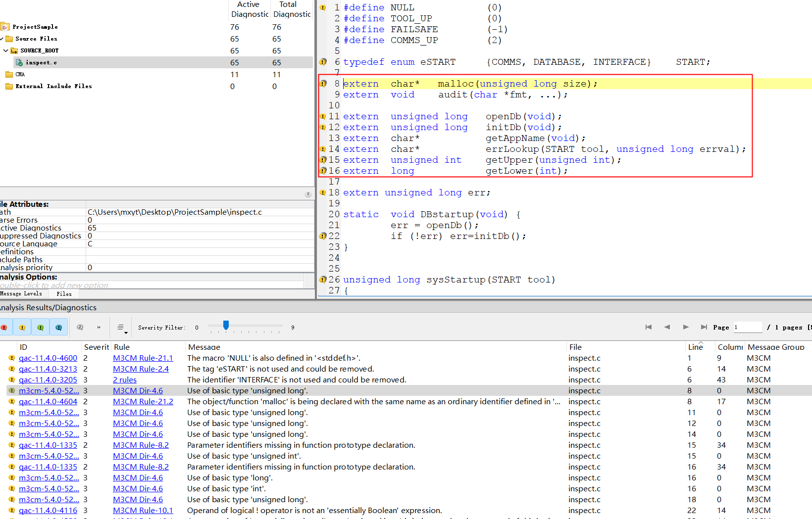Toggle the red error severity filter

[x=4, y=328]
